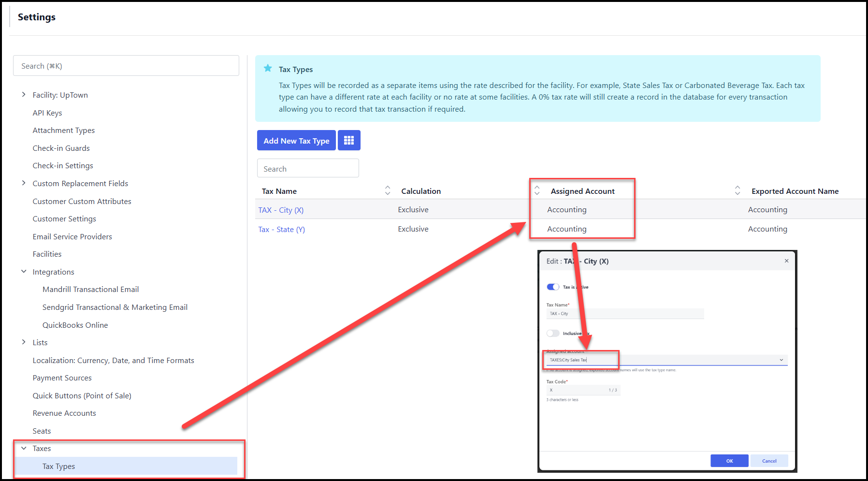
Task: Select Revenue Accounts in sidebar
Action: point(64,413)
